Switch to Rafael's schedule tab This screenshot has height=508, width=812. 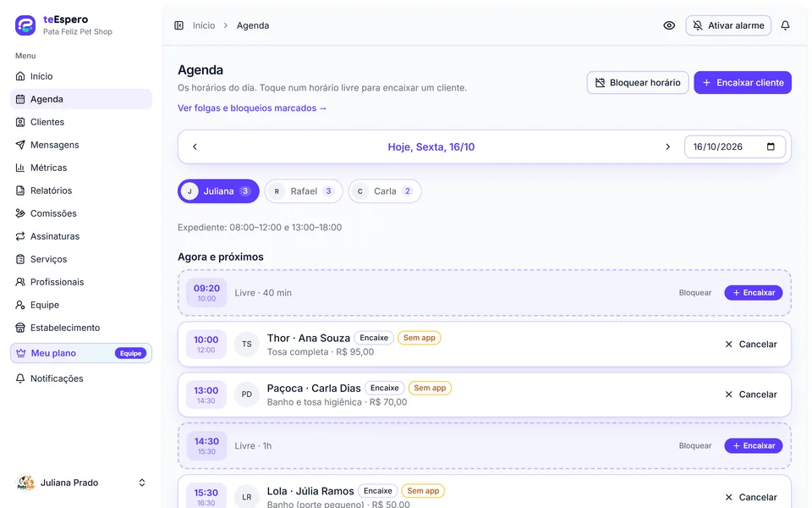(304, 191)
